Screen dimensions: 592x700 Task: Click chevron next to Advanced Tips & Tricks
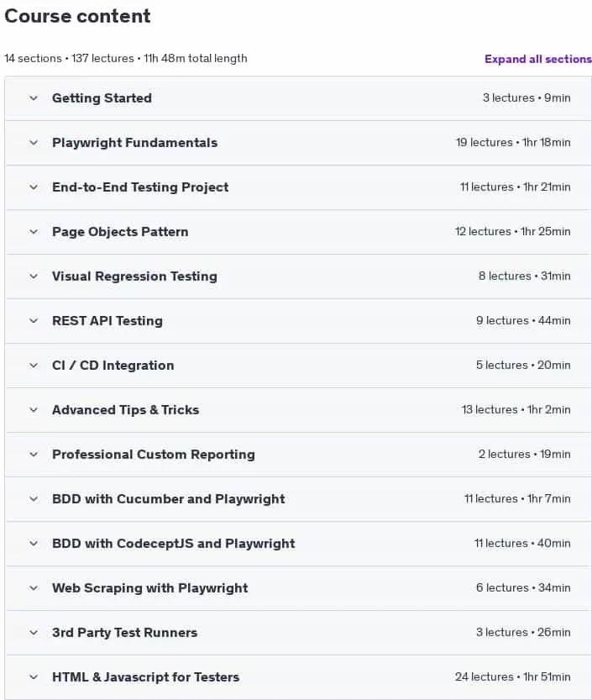tap(34, 410)
